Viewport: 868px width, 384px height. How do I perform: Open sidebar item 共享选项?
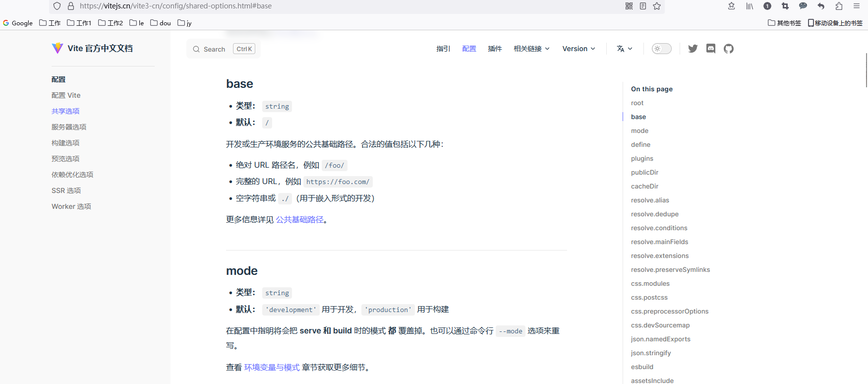click(65, 111)
